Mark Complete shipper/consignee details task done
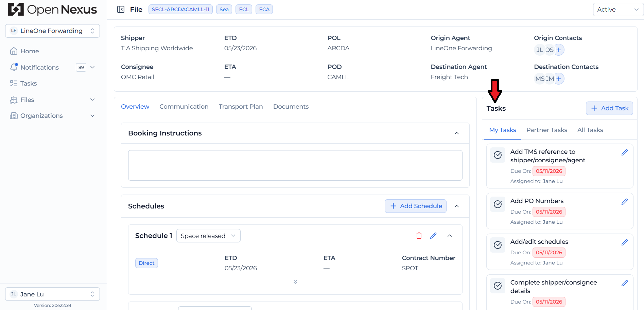Viewport: 644px width, 310px height. pyautogui.click(x=498, y=286)
